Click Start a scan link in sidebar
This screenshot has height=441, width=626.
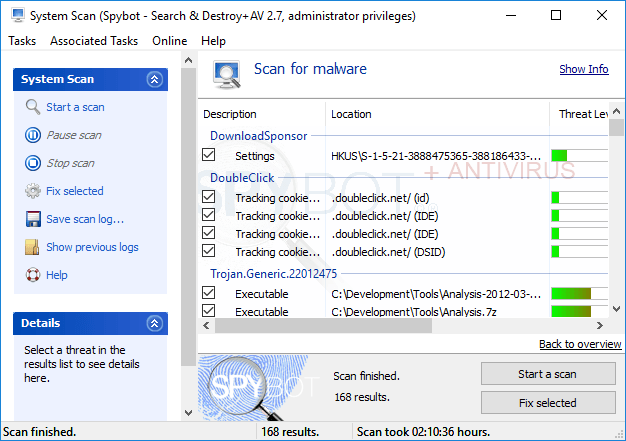tap(75, 107)
